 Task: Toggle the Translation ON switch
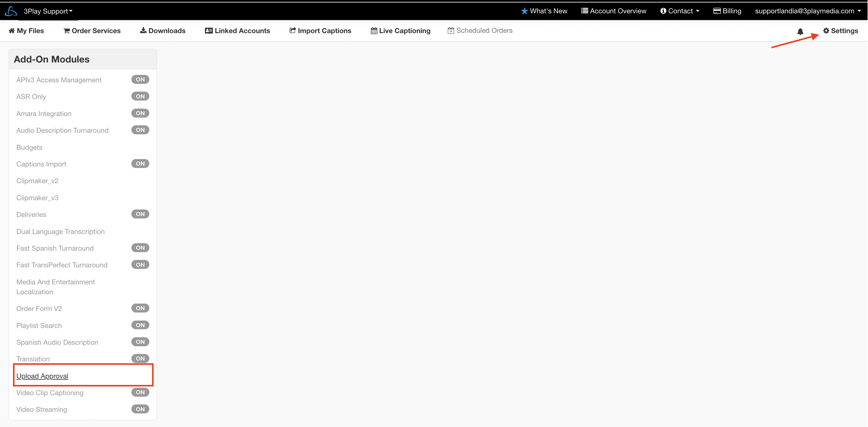click(x=140, y=359)
